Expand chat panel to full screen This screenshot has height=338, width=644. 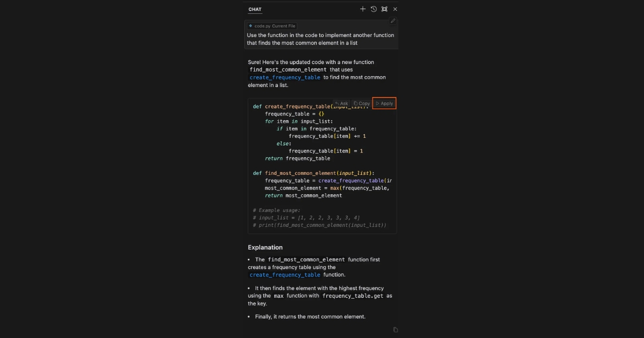[x=384, y=9]
